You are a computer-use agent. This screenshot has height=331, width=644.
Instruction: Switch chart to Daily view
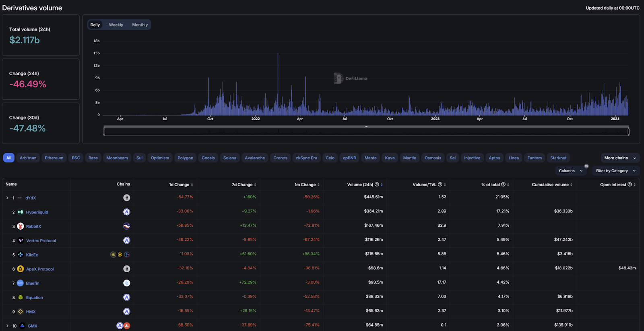95,25
